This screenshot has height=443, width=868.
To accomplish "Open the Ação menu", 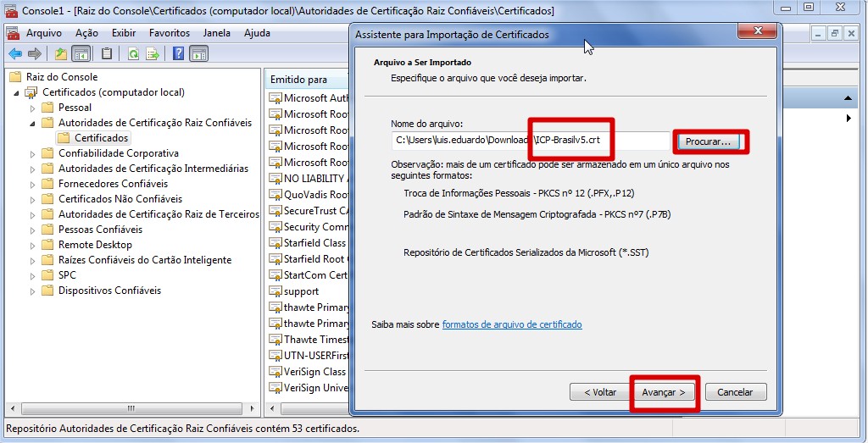I will click(86, 33).
